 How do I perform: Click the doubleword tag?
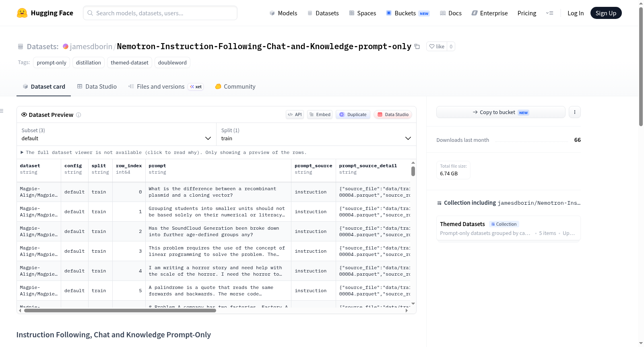[x=172, y=62]
